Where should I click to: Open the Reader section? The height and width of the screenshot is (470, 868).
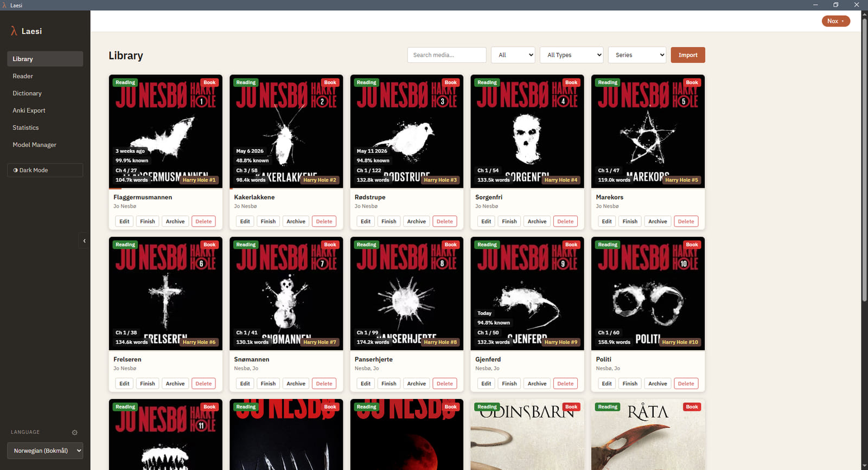pyautogui.click(x=45, y=76)
